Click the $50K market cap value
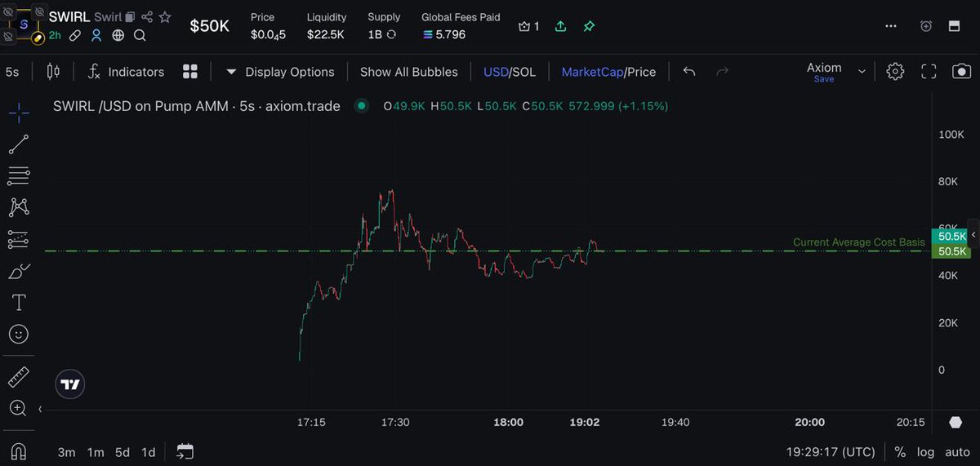 [x=210, y=26]
